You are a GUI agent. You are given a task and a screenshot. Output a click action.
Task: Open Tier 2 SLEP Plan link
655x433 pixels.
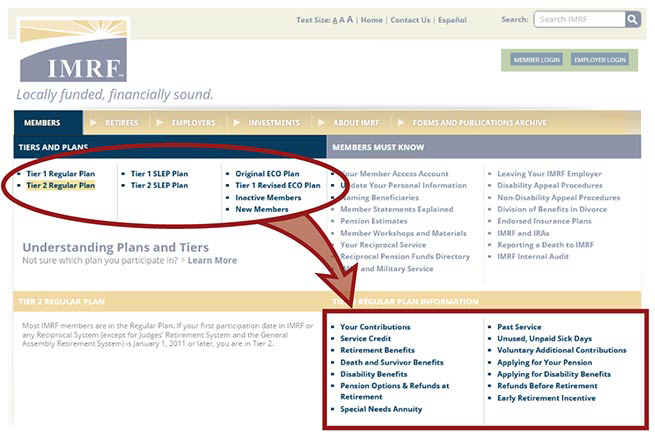159,185
